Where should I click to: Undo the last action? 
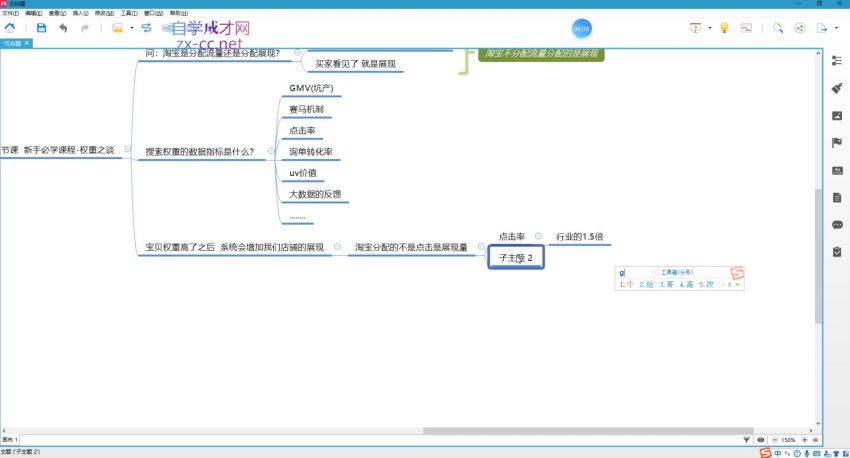63,28
